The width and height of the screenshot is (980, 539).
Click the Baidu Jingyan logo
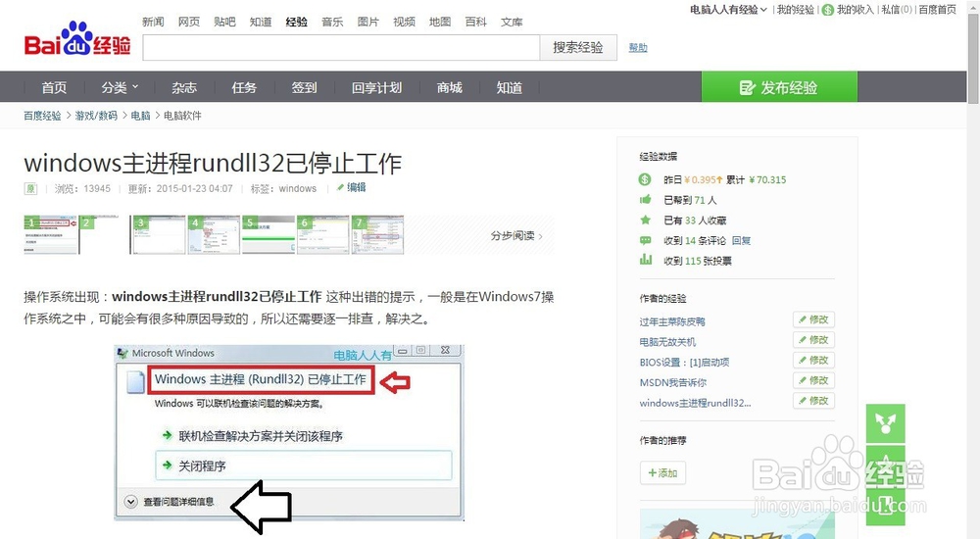[x=77, y=40]
